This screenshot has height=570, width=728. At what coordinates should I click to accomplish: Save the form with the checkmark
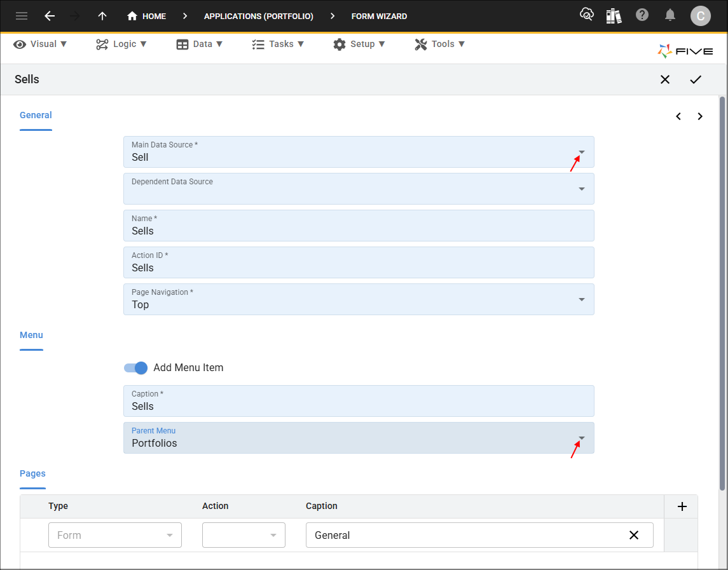coord(696,79)
